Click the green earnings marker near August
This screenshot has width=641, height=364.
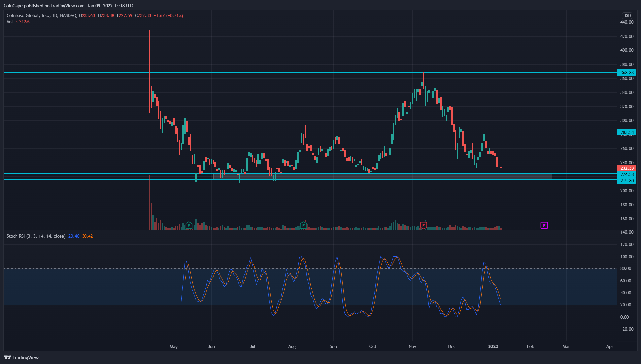(303, 226)
